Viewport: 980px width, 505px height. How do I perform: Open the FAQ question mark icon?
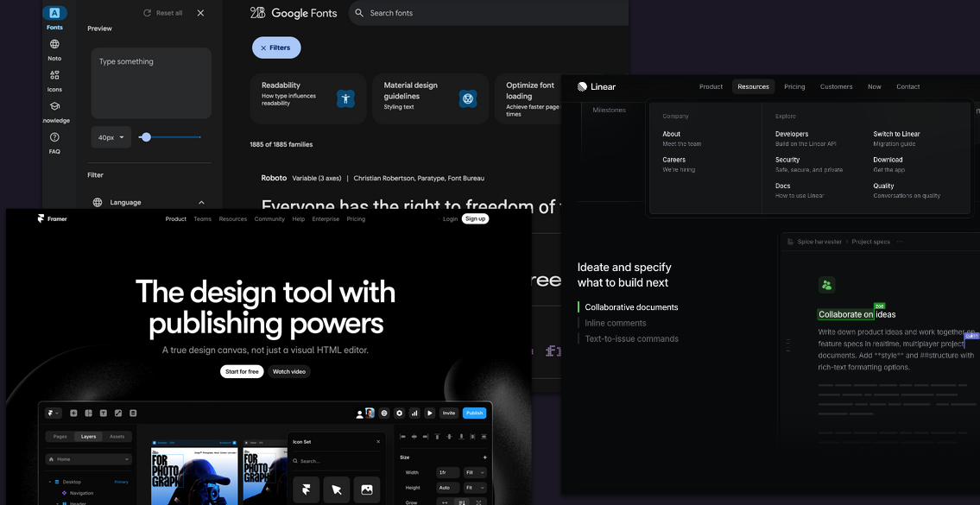(54, 138)
